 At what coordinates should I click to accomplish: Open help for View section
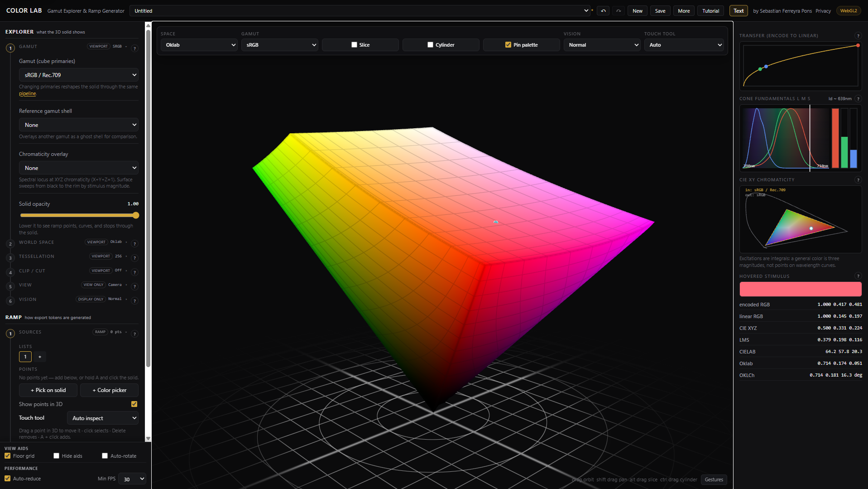coord(134,286)
